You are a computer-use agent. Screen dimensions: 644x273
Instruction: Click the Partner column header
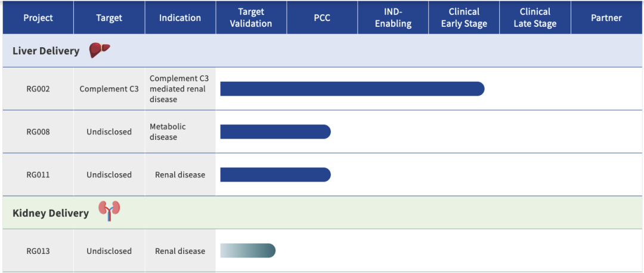606,18
